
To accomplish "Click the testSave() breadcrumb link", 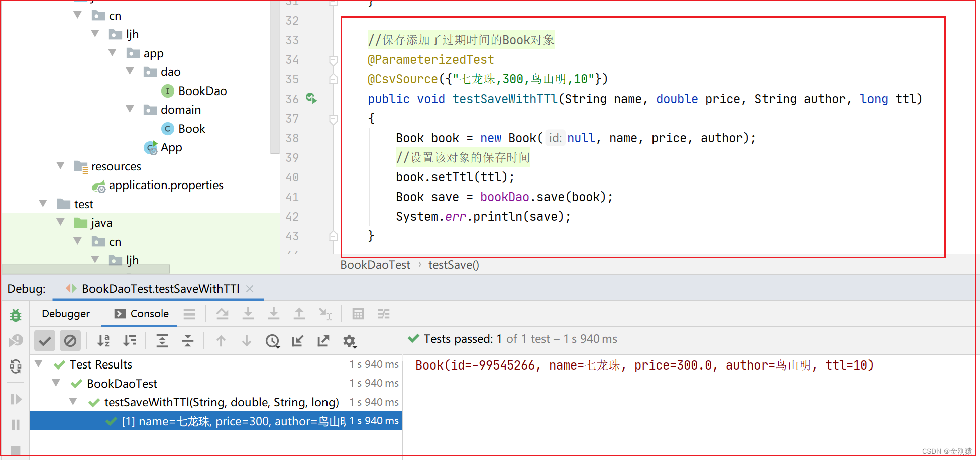I will 453,265.
